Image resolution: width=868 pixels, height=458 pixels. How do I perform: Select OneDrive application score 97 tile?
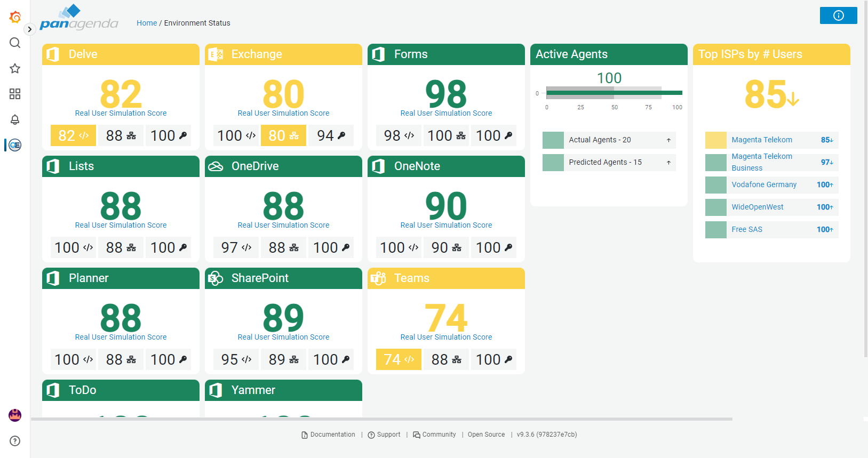click(x=236, y=247)
